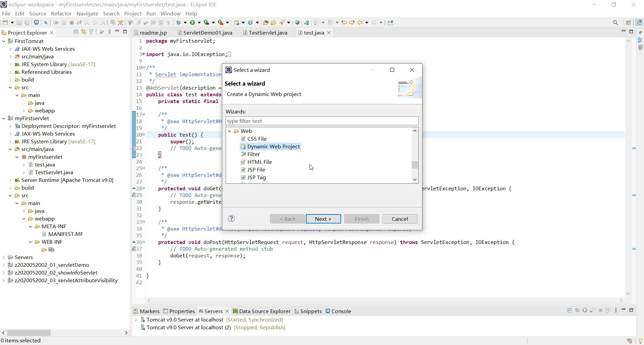
Task: Click the type filter text field
Action: (x=322, y=121)
